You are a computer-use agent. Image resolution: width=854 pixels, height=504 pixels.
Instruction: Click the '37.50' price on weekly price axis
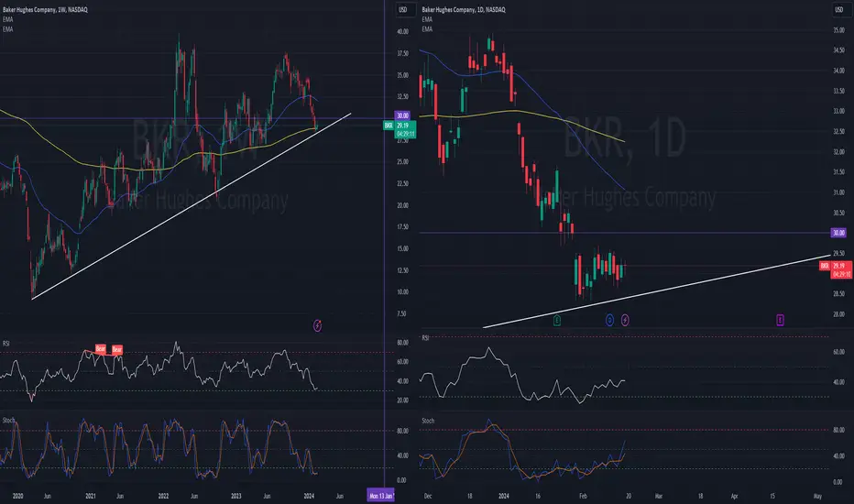tap(402, 53)
